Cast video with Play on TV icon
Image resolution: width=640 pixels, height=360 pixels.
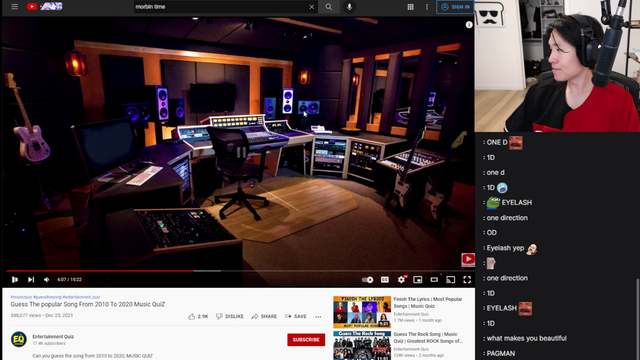tap(451, 280)
